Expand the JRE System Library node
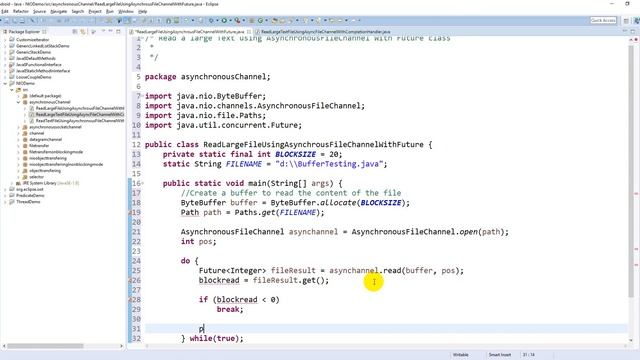The width and height of the screenshot is (640, 360). [12, 183]
